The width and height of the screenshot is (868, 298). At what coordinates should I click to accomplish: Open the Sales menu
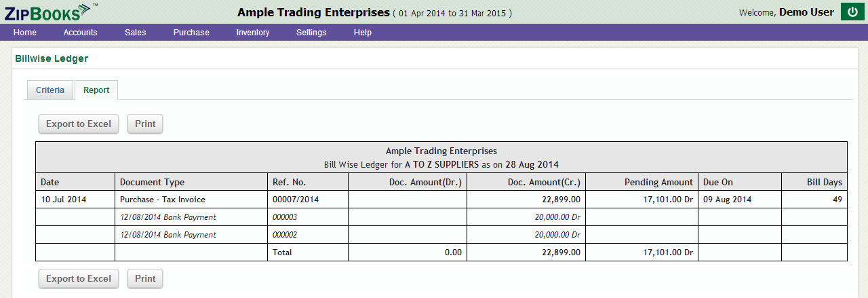coord(136,33)
